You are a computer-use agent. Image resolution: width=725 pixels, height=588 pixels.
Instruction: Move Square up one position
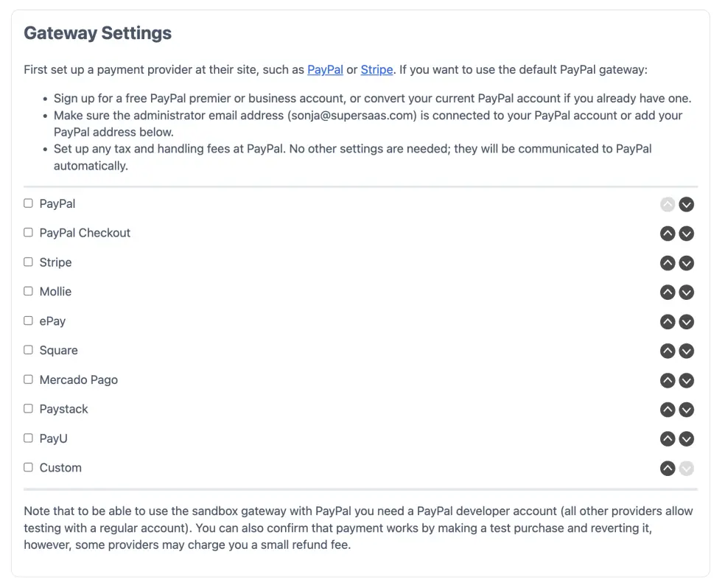668,351
